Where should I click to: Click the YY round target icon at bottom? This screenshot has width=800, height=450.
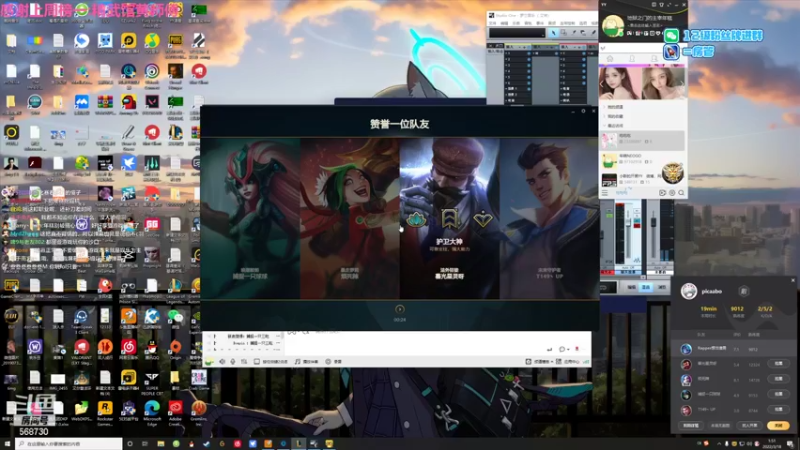pyautogui.click(x=672, y=193)
